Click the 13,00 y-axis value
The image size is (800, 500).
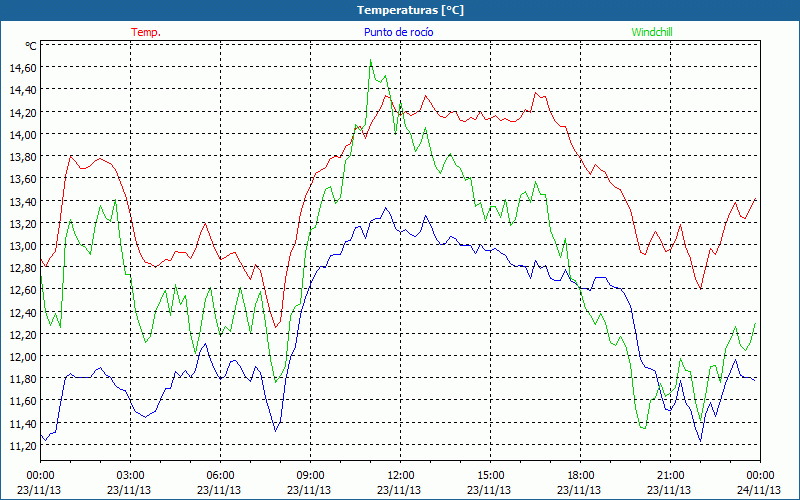click(22, 245)
